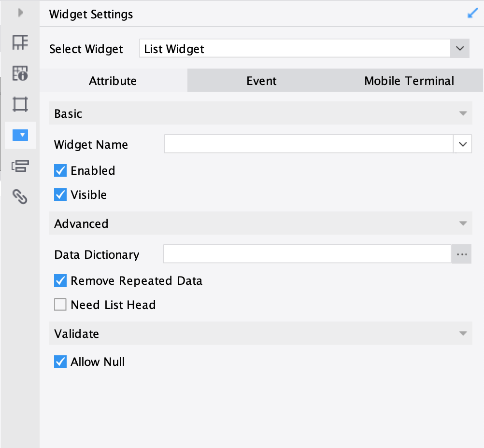484x448 pixels.
Task: Toggle the Remove Repeated Data checkbox
Action: click(x=60, y=280)
